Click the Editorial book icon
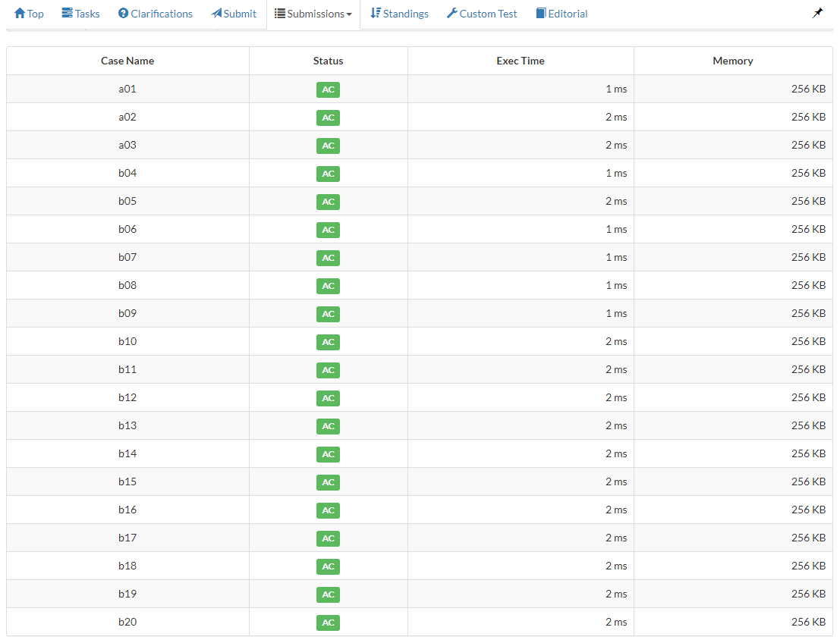840x643 pixels. pos(541,14)
